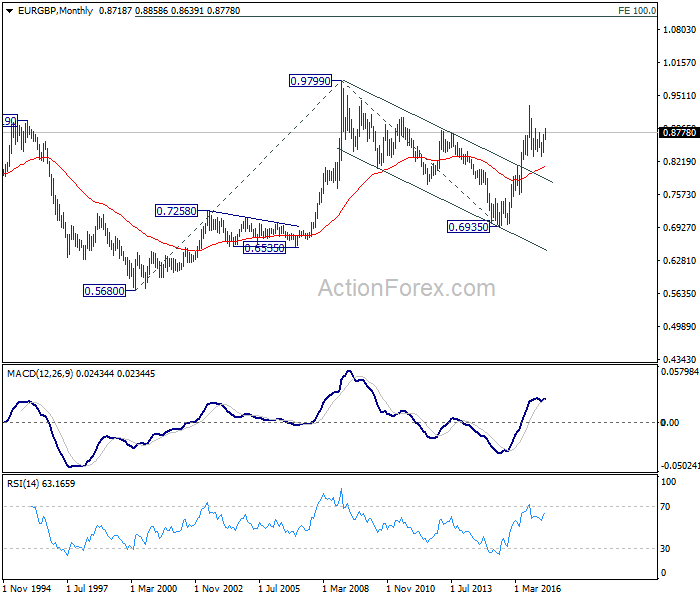Click the current price tag 0.87780
The image size is (700, 600).
[x=679, y=133]
